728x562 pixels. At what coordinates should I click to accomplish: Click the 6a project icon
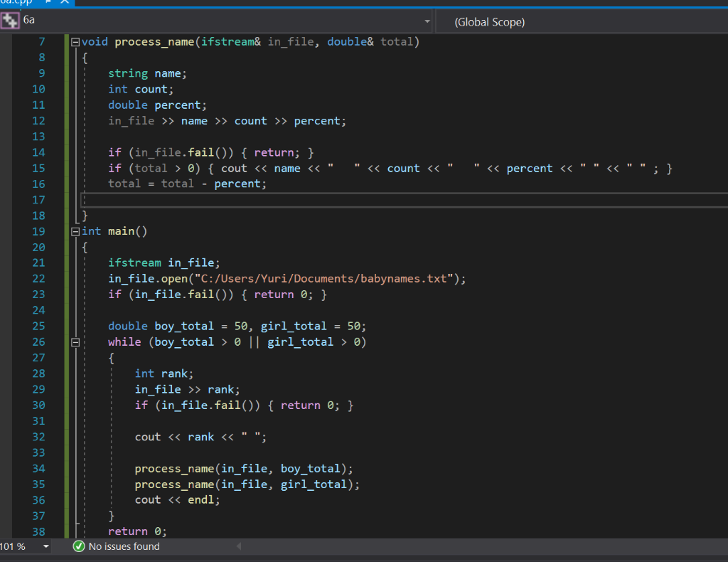10,21
